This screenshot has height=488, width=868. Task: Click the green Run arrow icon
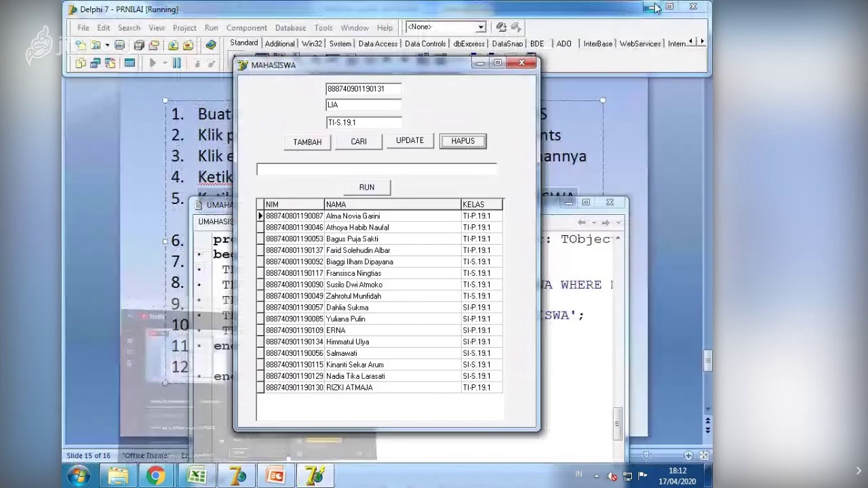tap(153, 63)
